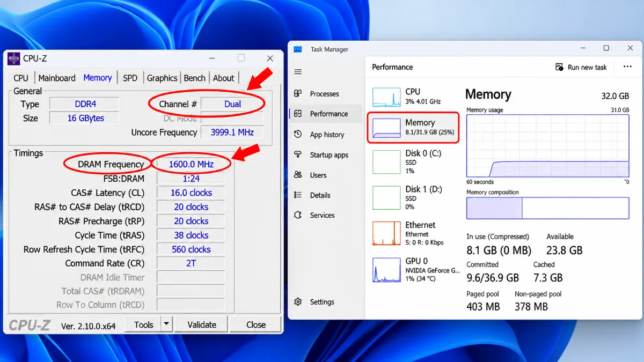644x362 pixels.
Task: Click the Close button in CPU-Z footer
Action: (x=256, y=324)
